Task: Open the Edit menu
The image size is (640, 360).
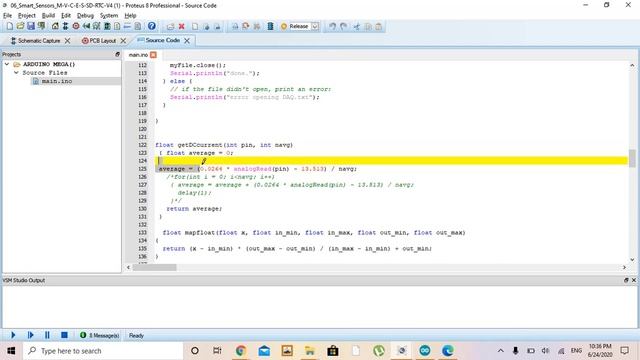Action: (66, 16)
